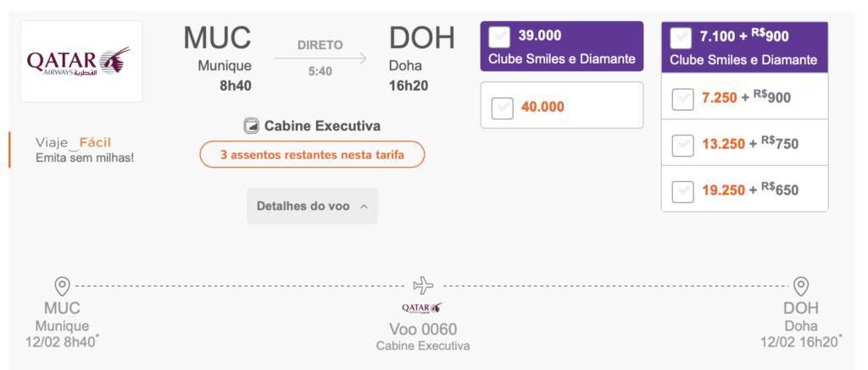Click the Cabine Executiva seat icon
868x370 pixels.
pyautogui.click(x=251, y=126)
